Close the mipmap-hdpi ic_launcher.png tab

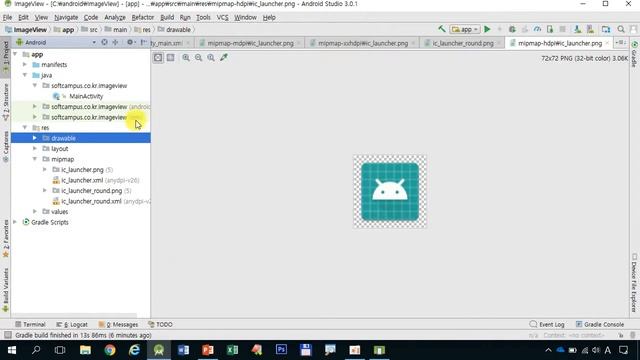pos(607,43)
